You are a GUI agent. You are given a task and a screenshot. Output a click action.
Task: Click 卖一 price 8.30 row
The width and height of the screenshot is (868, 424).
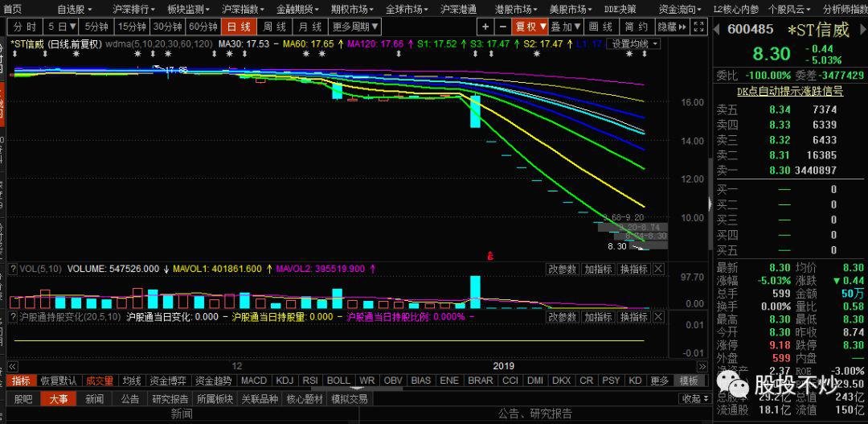click(790, 170)
